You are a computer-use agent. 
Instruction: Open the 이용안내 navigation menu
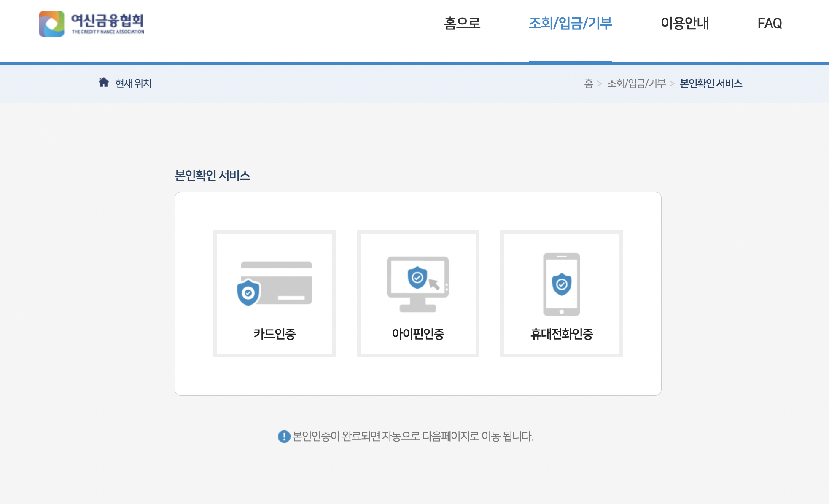pos(684,23)
